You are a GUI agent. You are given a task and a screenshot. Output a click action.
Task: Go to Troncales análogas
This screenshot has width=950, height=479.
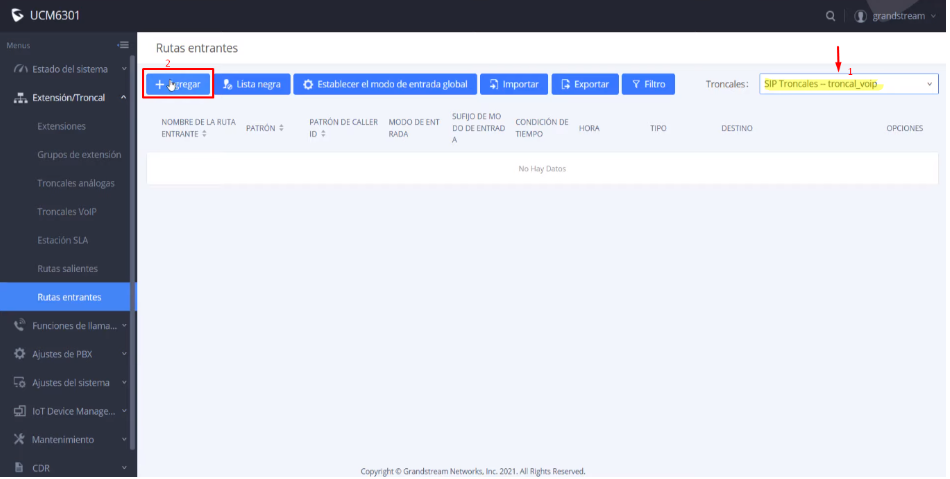pos(76,183)
